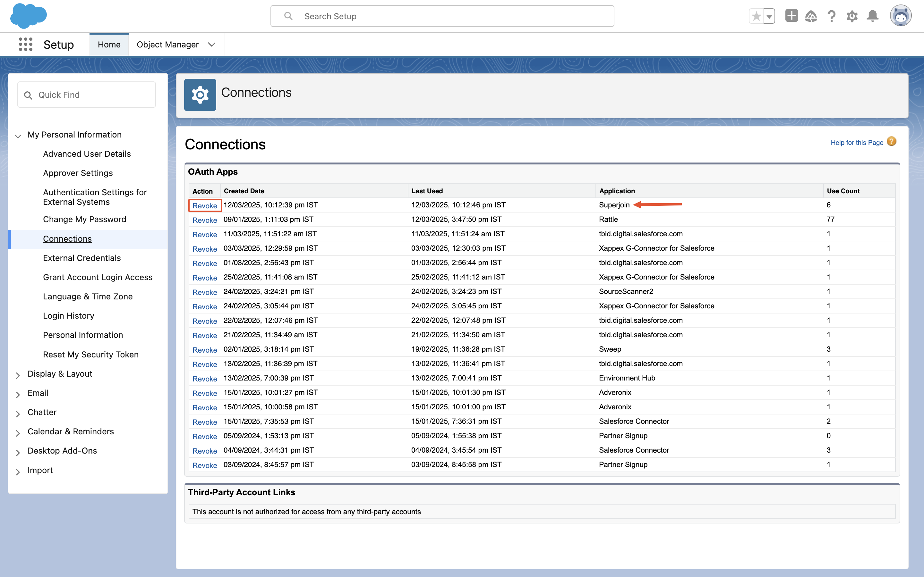Open the global actions plus icon
The image size is (924, 577).
791,16
